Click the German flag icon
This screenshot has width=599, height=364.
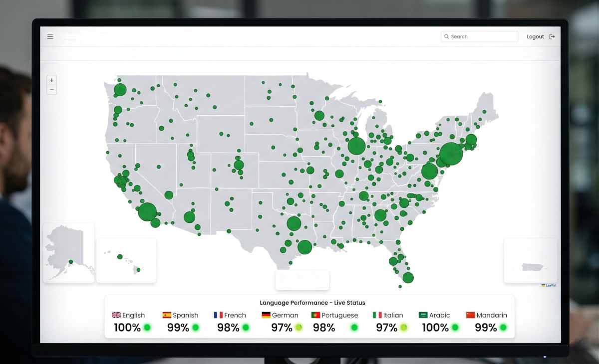pyautogui.click(x=266, y=315)
